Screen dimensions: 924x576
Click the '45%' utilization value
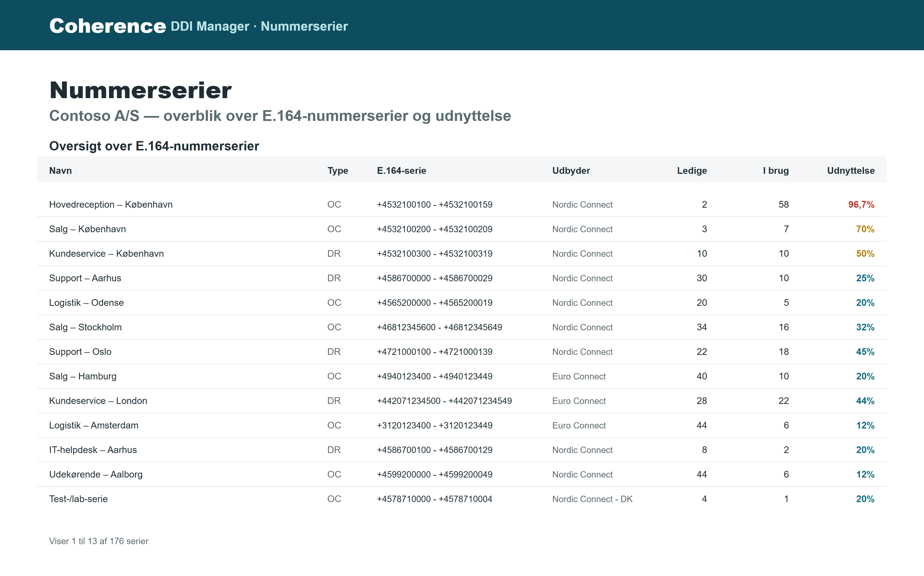(865, 352)
